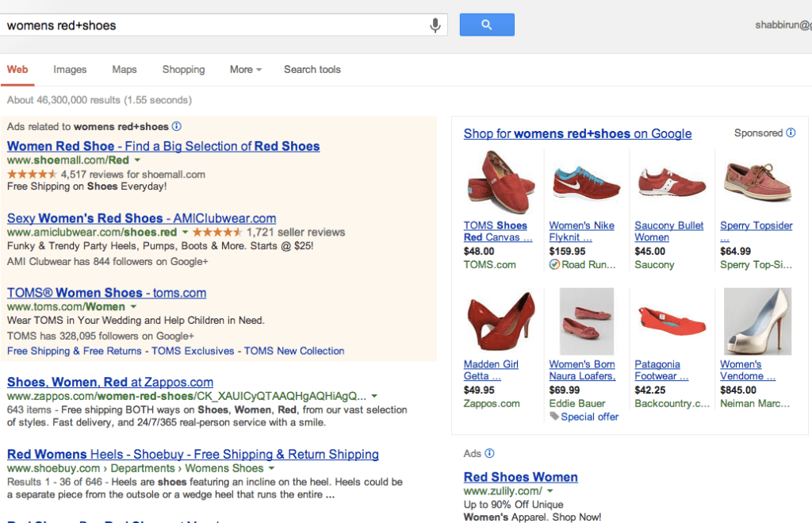This screenshot has width=812, height=523.
Task: Click the About 46,300,000 results text
Action: [x=99, y=99]
